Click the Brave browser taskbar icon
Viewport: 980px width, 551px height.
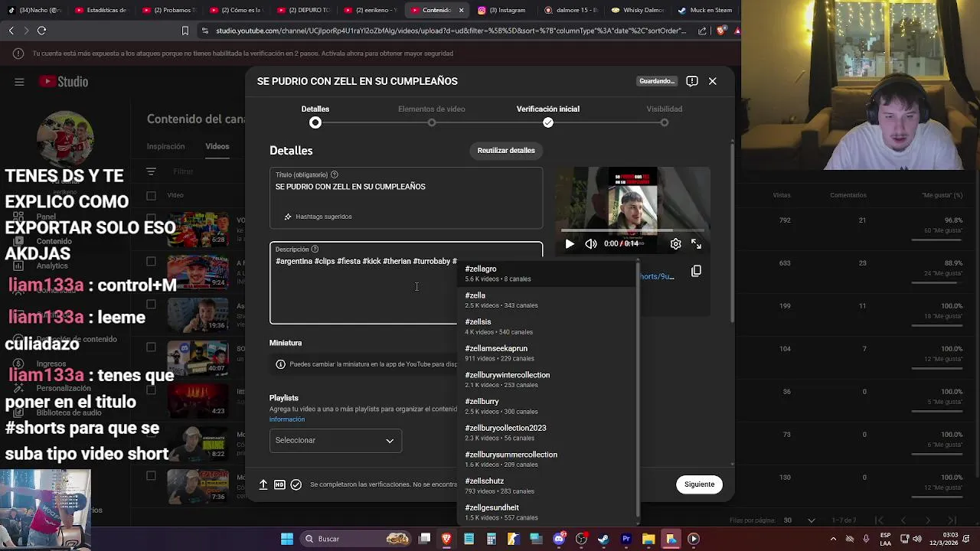point(446,539)
